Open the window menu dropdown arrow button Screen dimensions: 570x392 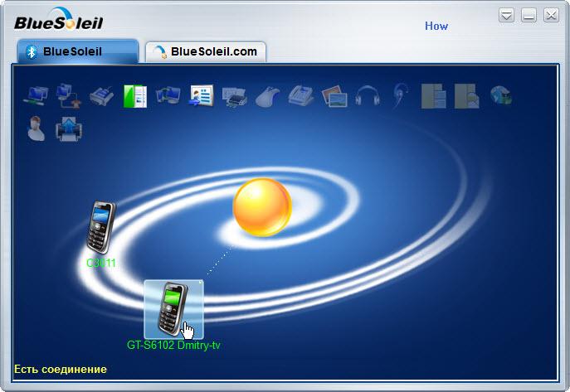pyautogui.click(x=506, y=16)
